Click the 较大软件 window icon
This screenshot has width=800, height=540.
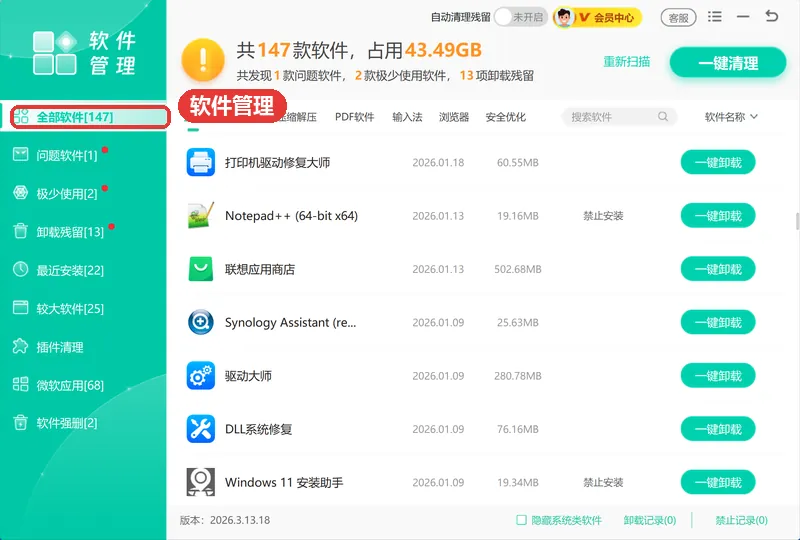coord(20,307)
